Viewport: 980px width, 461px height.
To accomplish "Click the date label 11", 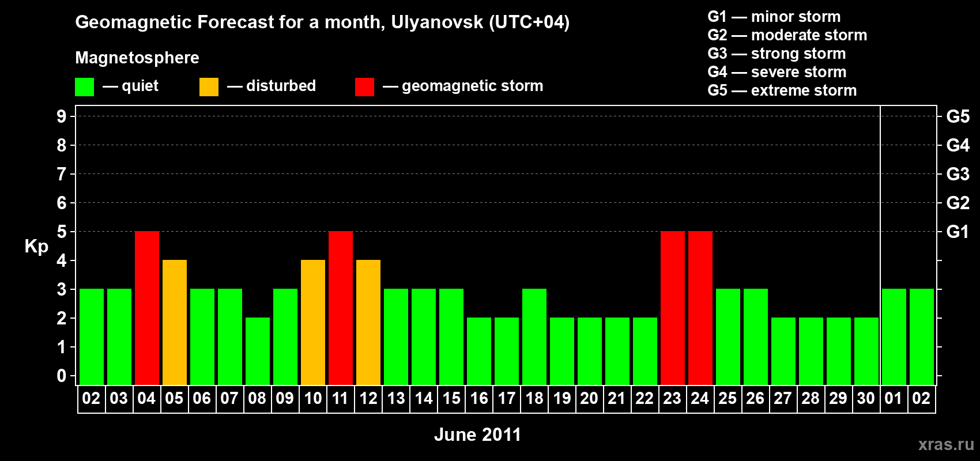I will (x=340, y=398).
